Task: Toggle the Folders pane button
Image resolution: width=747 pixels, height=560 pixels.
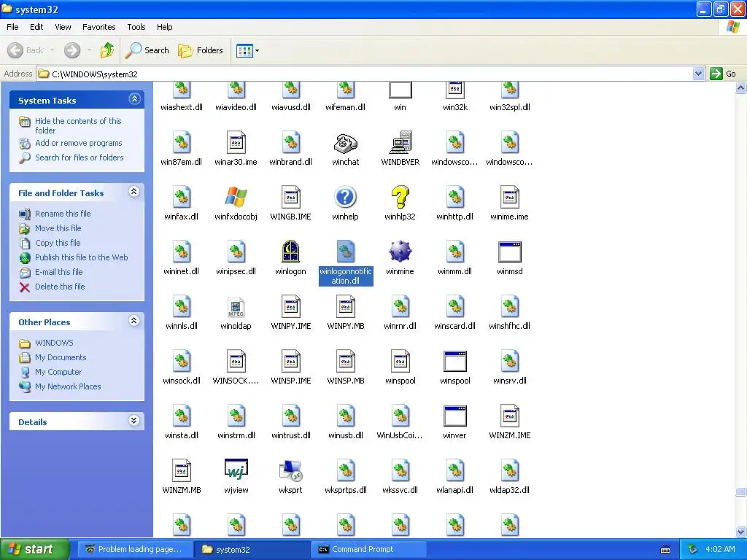Action: [x=201, y=50]
